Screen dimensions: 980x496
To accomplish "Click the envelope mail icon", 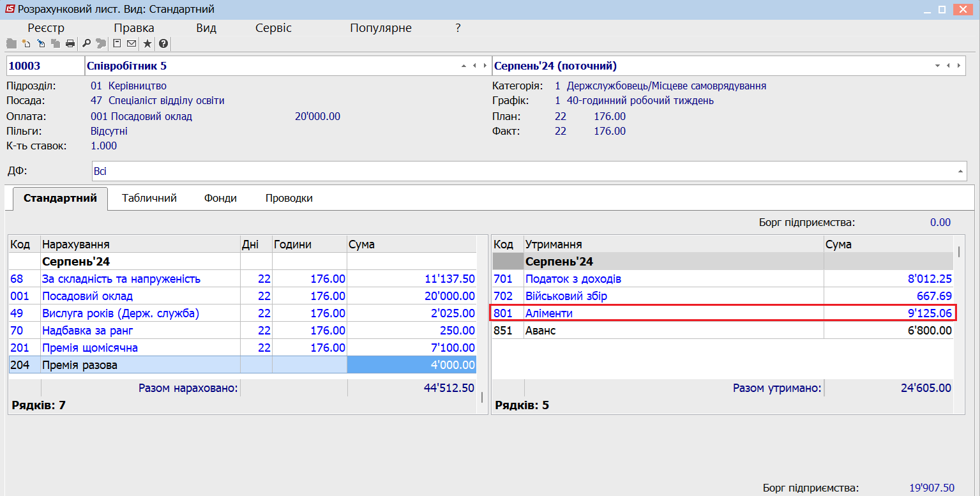I will (x=131, y=43).
